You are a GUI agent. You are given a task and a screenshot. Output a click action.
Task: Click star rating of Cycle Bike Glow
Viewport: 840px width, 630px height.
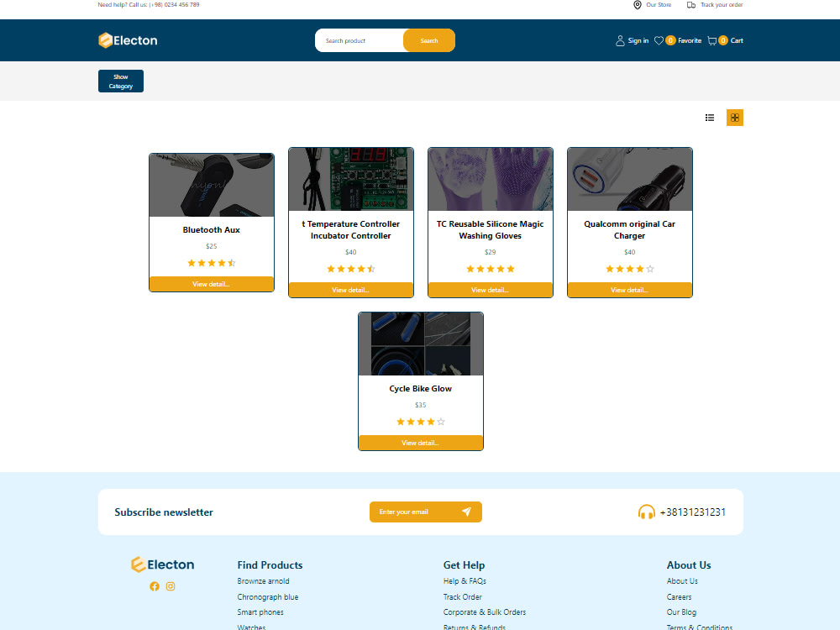click(x=421, y=422)
